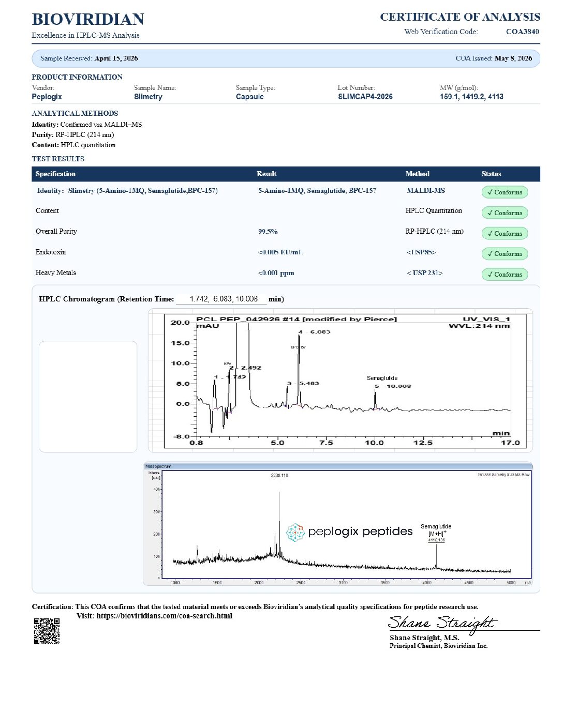This screenshot has height=728, width=563.
Task: Select the sample type Capsule
Action: [249, 97]
